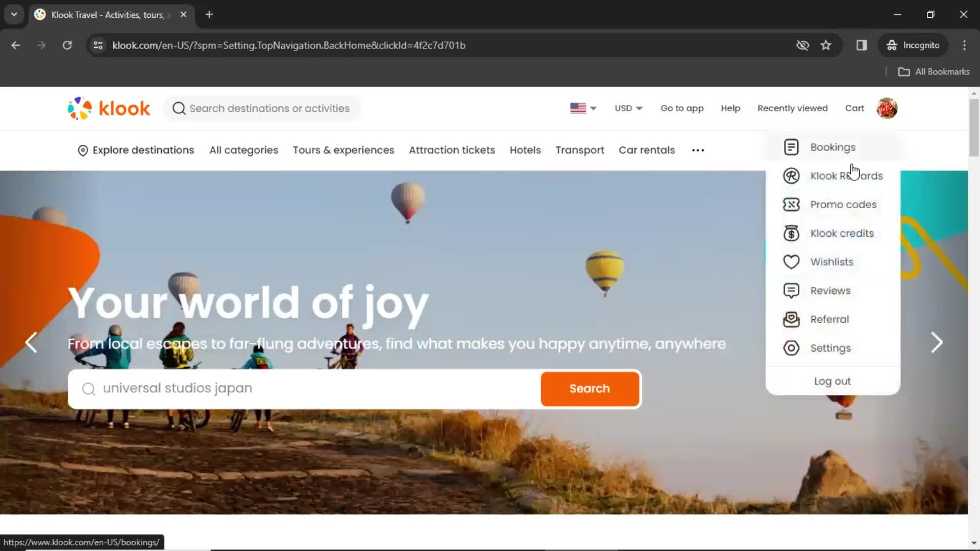Click the universal studios japan search field
This screenshot has width=980, height=551.
coord(304,388)
